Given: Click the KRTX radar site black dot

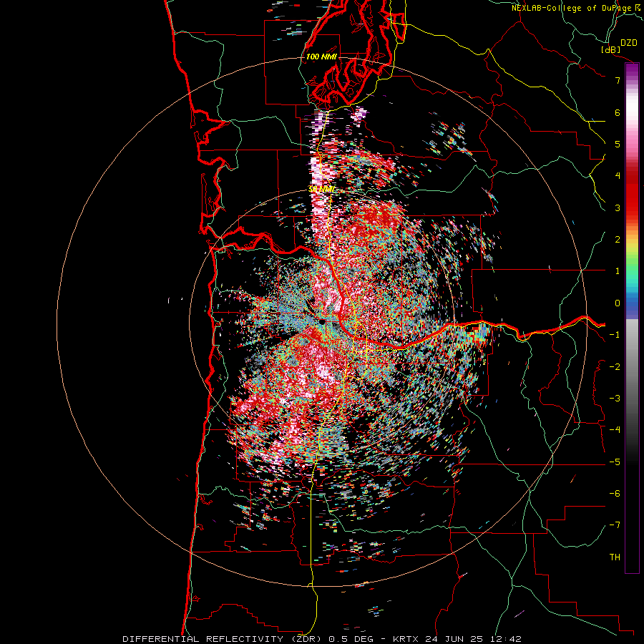Looking at the screenshot, I should pos(323,321).
